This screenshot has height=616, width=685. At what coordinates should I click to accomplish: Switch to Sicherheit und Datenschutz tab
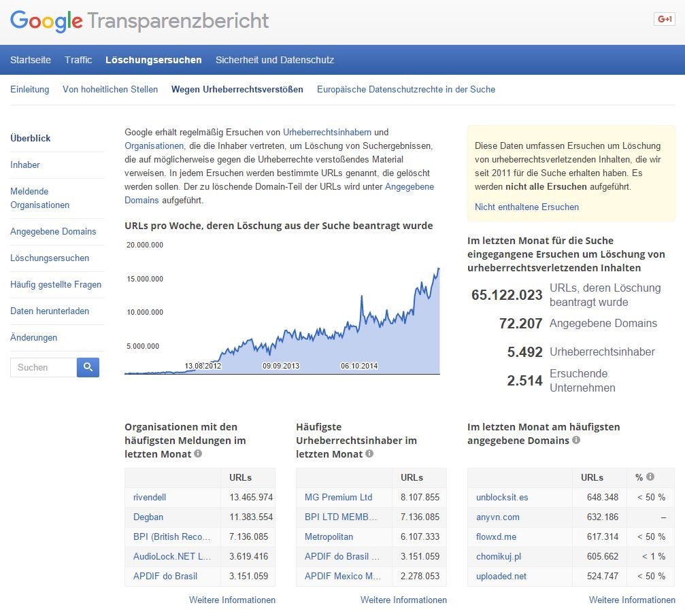coord(275,60)
